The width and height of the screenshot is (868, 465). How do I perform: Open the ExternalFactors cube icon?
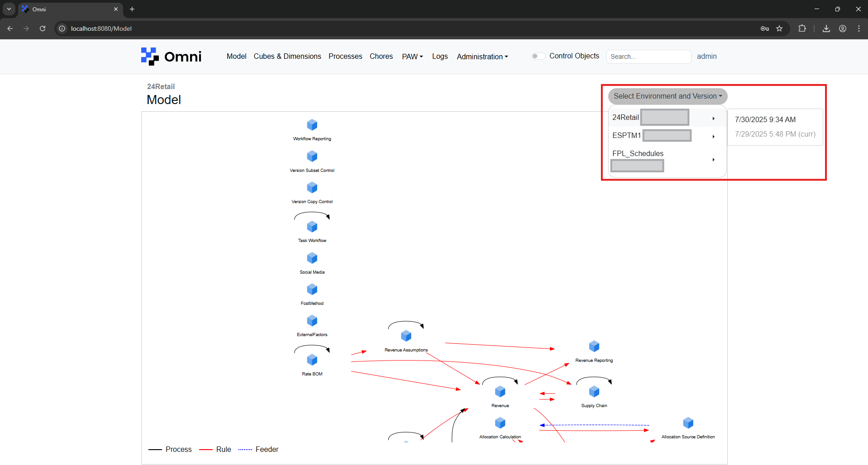point(312,321)
